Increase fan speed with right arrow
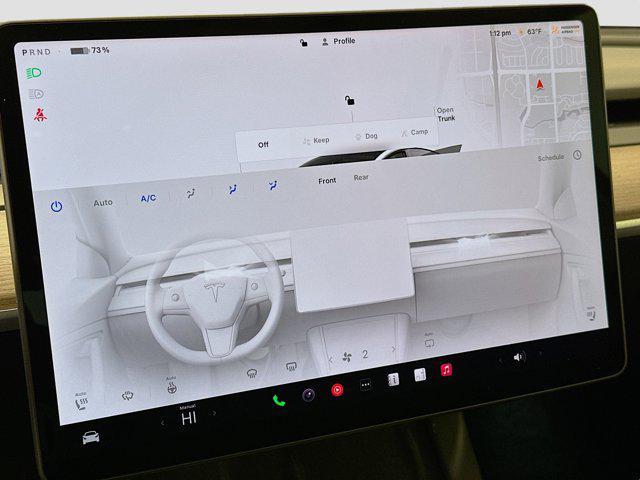The image size is (640, 480). (x=394, y=349)
